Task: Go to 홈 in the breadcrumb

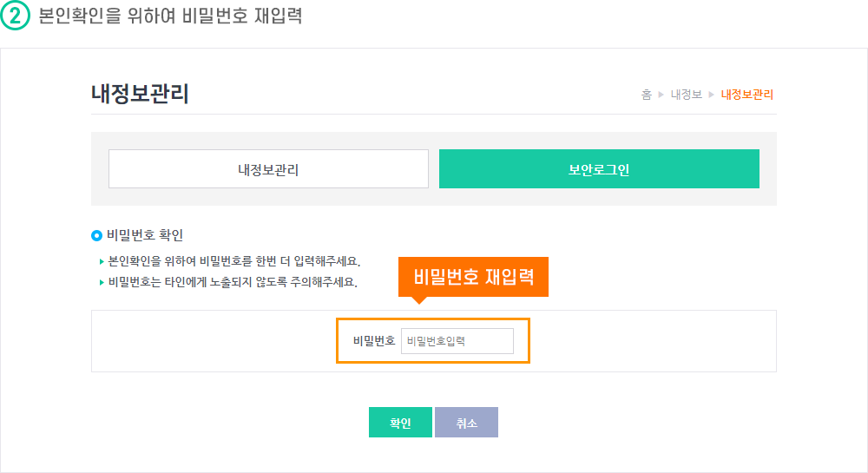Action: [647, 95]
